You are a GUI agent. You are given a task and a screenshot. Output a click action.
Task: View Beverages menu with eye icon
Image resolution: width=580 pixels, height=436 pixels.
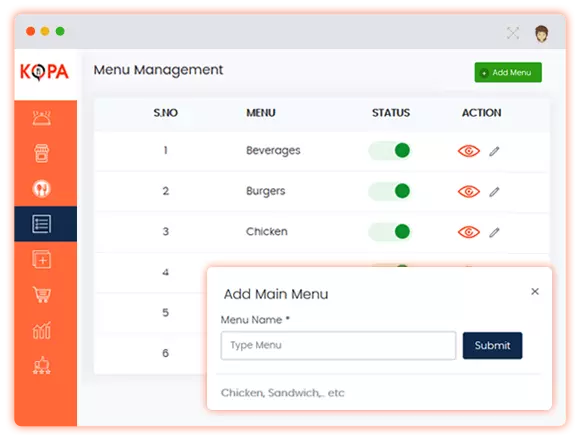(x=469, y=151)
